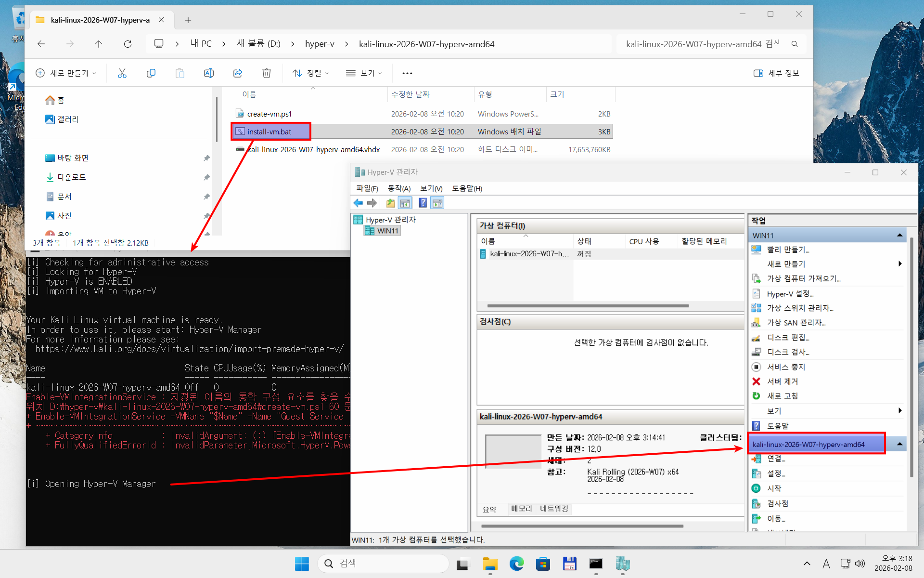Click 빨리 만들기 in the actions pane
The width and height of the screenshot is (924, 578).
(x=788, y=250)
